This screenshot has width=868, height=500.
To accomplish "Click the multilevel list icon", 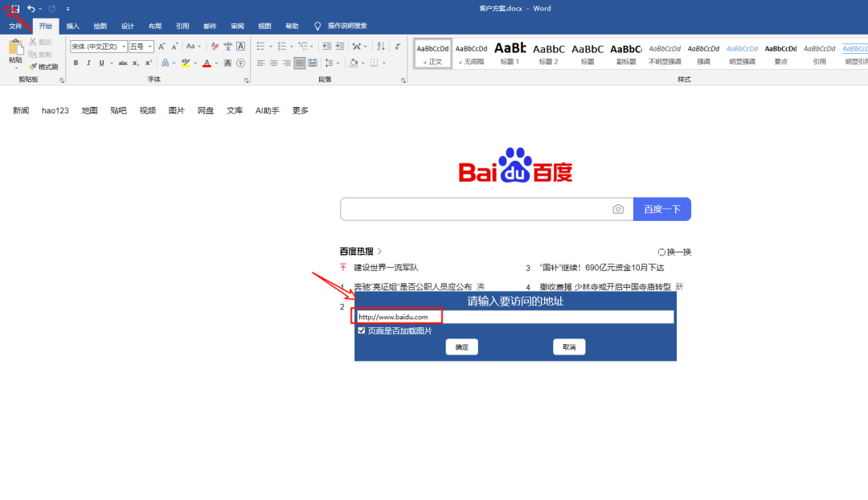I will coord(303,47).
